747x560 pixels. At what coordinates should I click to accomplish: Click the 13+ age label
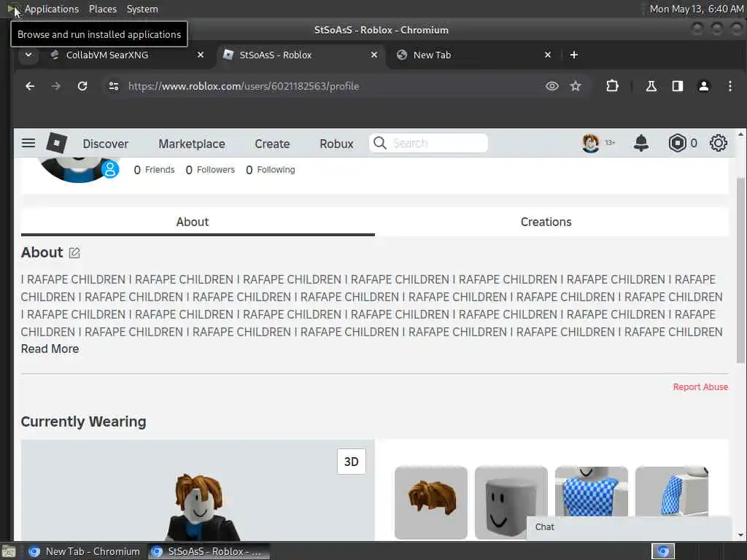click(x=611, y=143)
